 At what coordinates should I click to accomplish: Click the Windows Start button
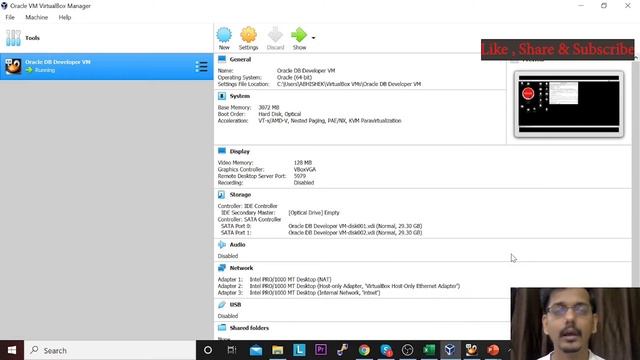click(12, 350)
